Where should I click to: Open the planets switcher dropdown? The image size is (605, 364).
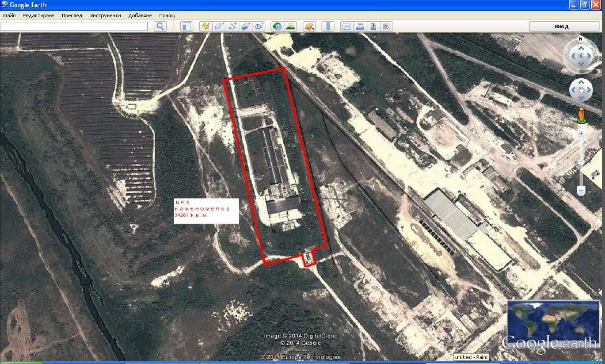click(x=310, y=26)
